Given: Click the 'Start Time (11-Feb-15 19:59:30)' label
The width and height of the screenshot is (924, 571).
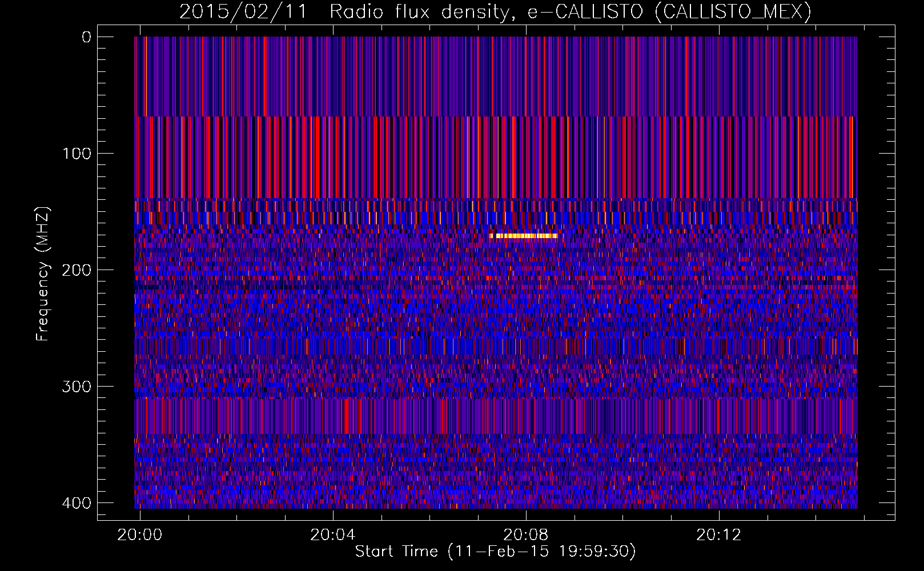Looking at the screenshot, I should point(495,552).
